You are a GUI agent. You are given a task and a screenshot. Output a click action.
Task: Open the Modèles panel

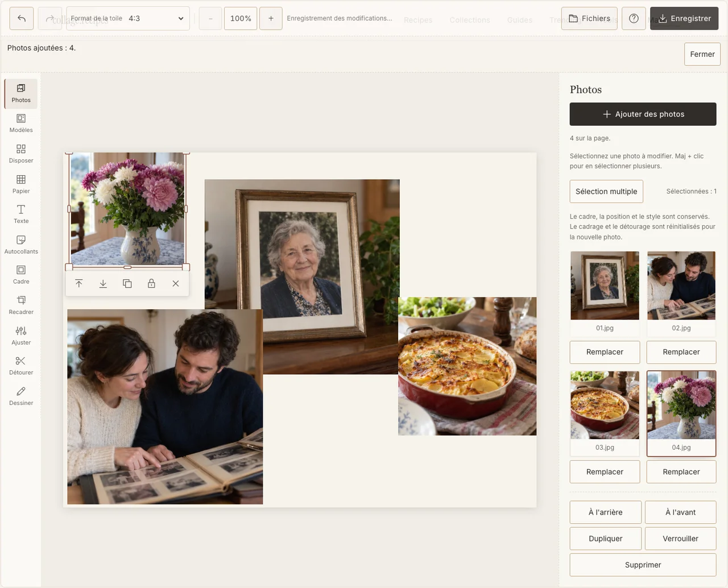[21, 123]
